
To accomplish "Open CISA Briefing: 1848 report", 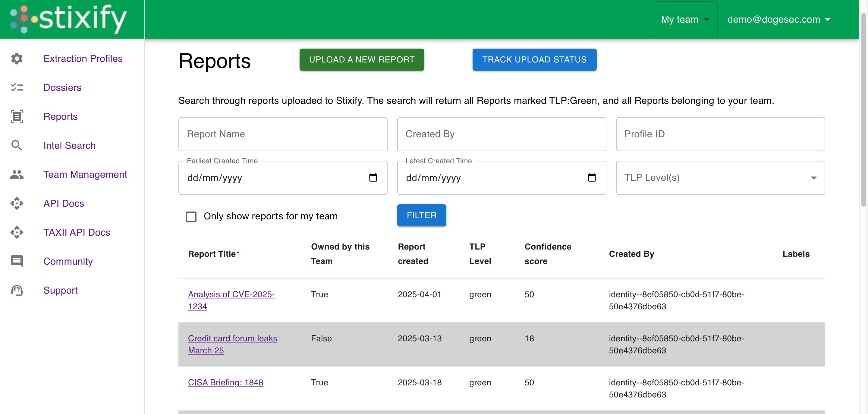I will [x=225, y=382].
